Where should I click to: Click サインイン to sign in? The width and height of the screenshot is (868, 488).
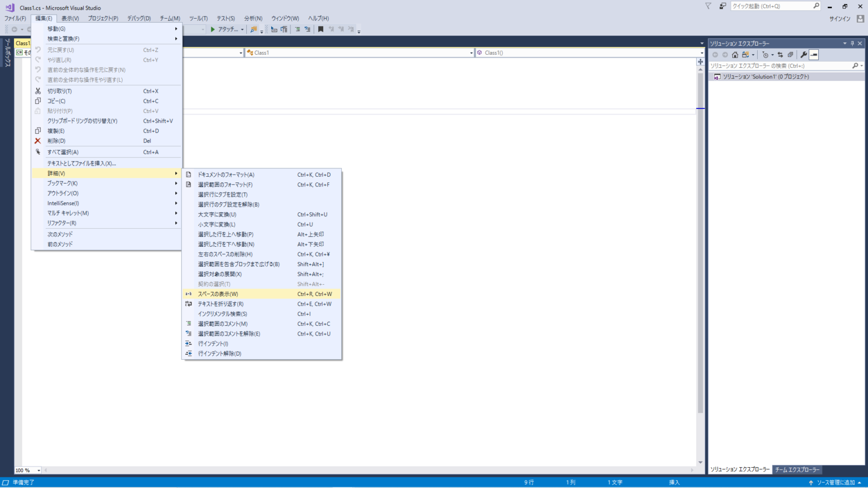pyautogui.click(x=839, y=19)
